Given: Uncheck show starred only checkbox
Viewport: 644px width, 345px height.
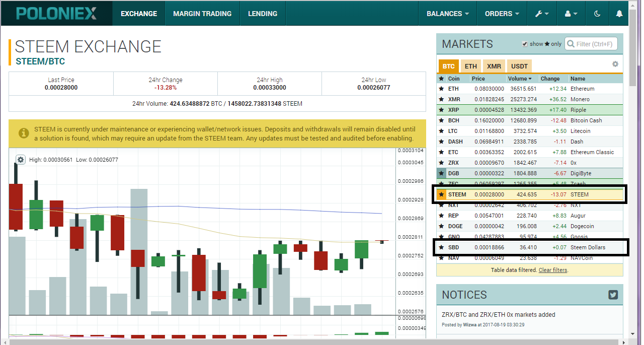Looking at the screenshot, I should 525,44.
